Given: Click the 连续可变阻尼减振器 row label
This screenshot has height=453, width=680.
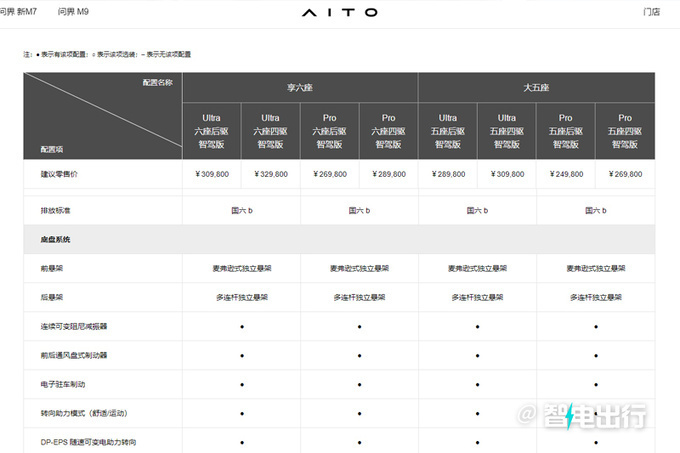Looking at the screenshot, I should click(74, 326).
